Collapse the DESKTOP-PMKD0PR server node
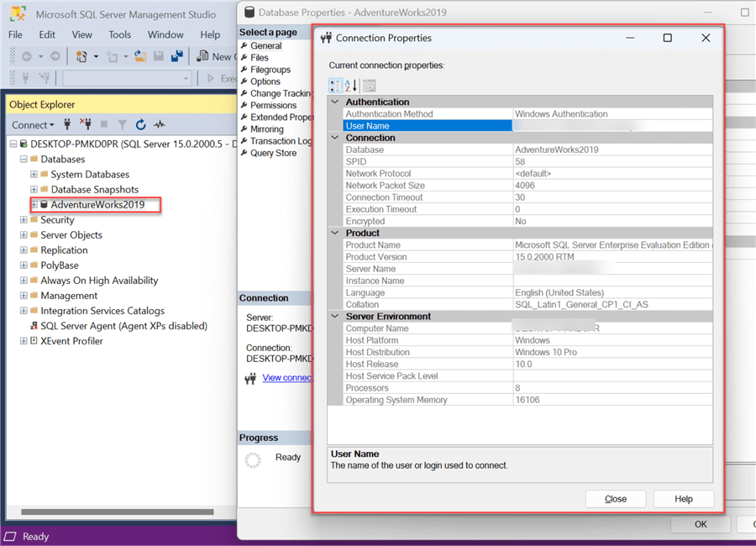Screen dimensions: 756x546 pyautogui.click(x=13, y=144)
